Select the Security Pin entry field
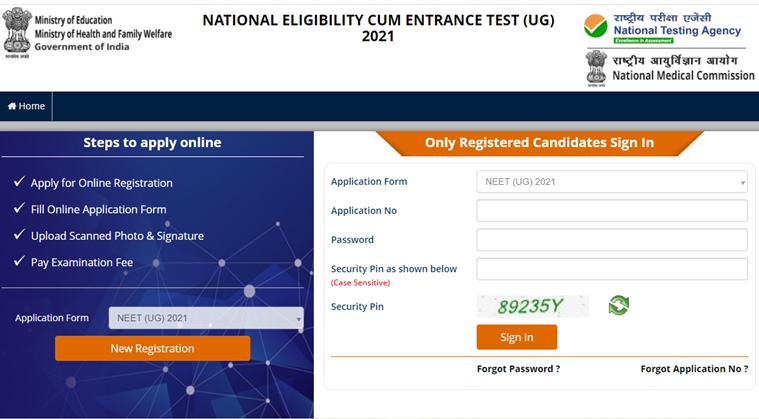Image resolution: width=759 pixels, height=419 pixels. click(611, 269)
